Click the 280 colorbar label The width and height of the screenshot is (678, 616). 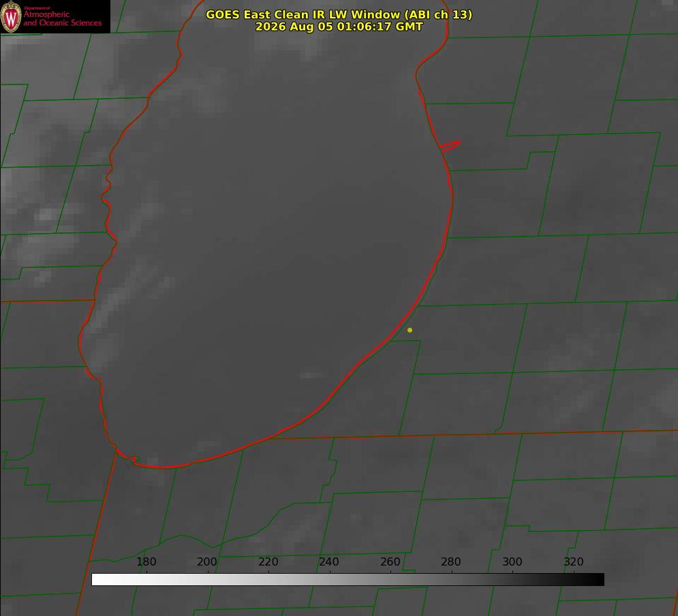coord(451,561)
